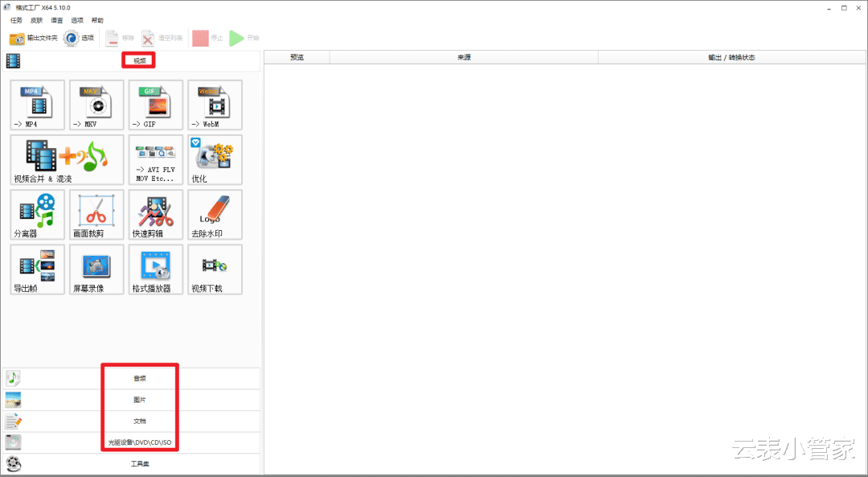Expand the 文档 document category
The image size is (868, 477).
(131, 421)
